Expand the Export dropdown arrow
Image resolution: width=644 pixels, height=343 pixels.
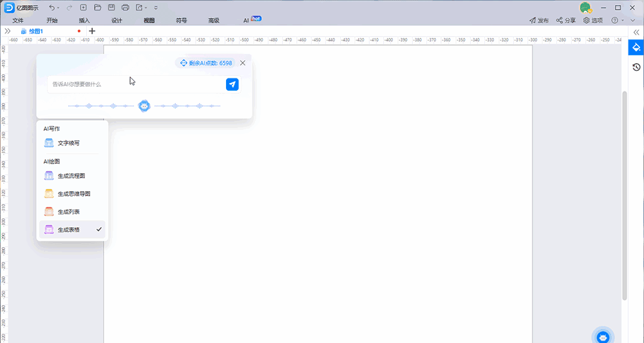point(147,8)
